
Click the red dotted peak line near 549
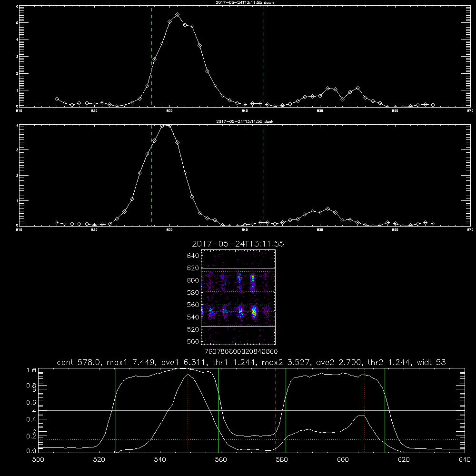tap(188, 410)
